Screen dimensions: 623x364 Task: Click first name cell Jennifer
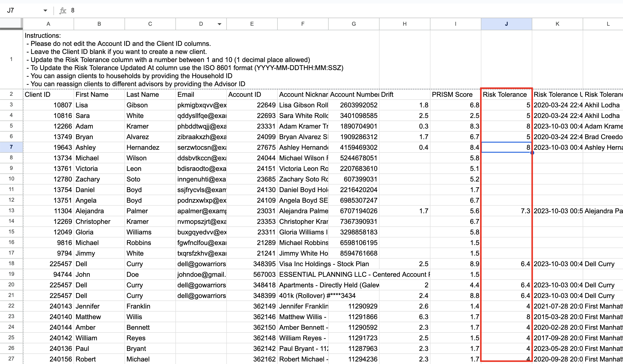(99, 306)
